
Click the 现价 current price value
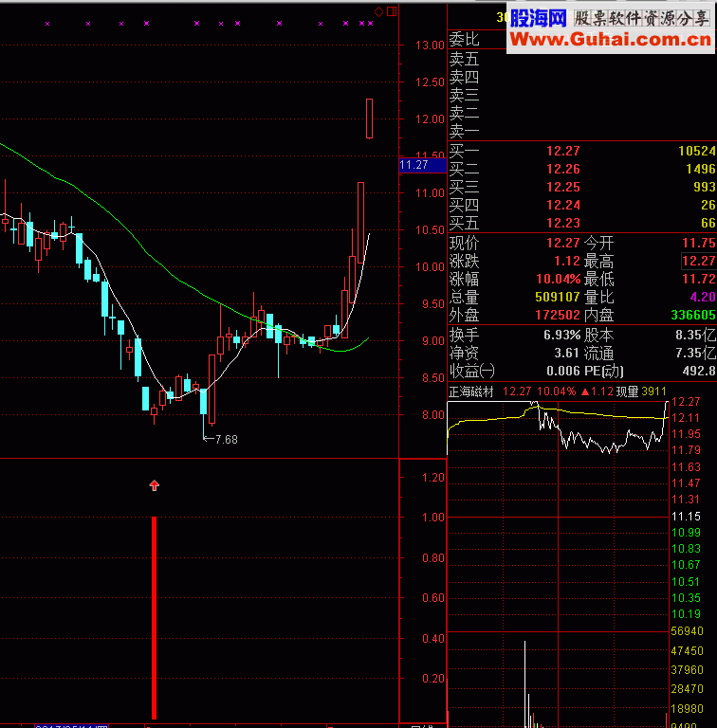pyautogui.click(x=562, y=243)
